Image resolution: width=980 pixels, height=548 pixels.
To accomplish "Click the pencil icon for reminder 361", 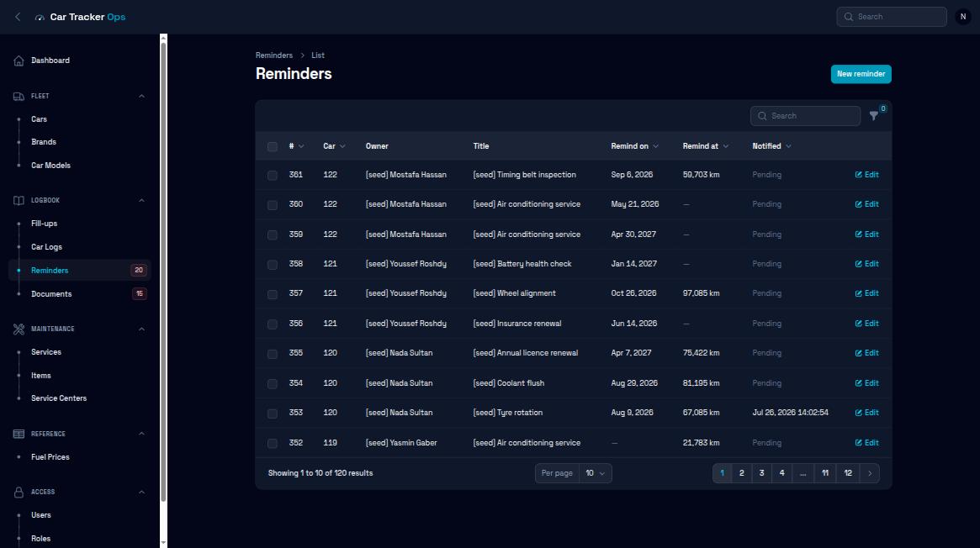I will [x=858, y=175].
